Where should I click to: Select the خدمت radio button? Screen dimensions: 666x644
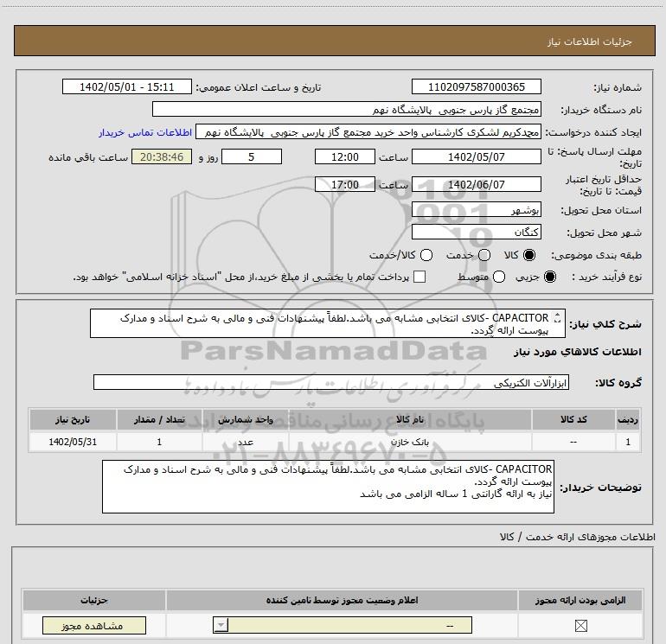click(x=484, y=255)
